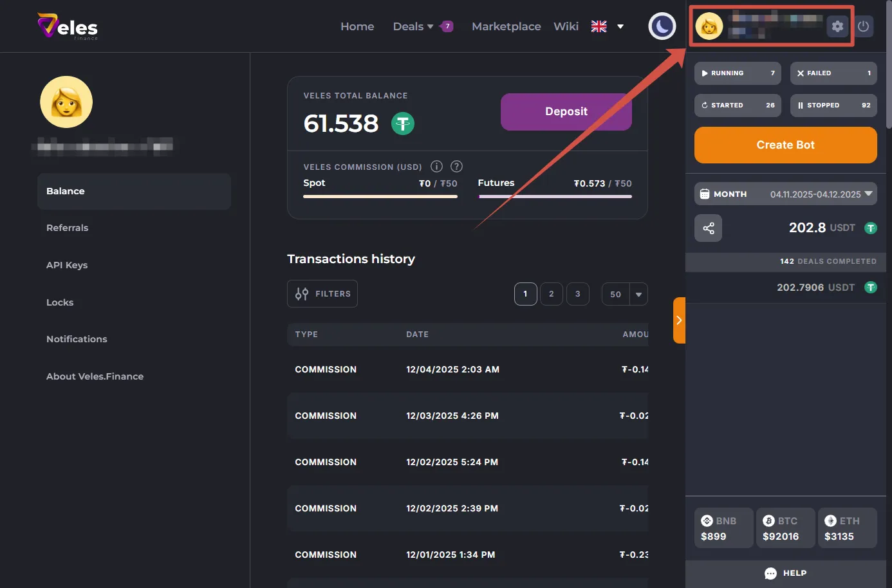Select Referrals in the sidebar
Viewport: 892px width, 588px height.
(68, 228)
